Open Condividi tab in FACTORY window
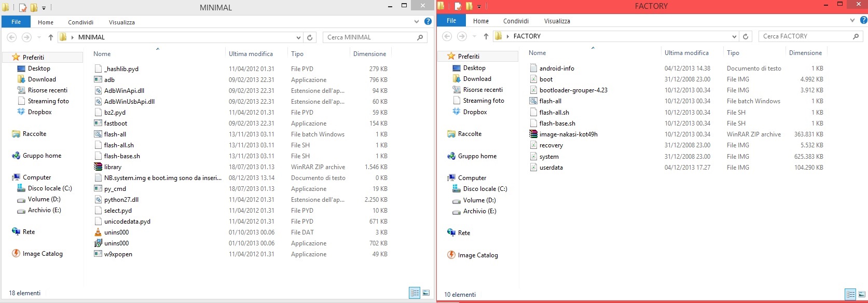 click(x=516, y=21)
